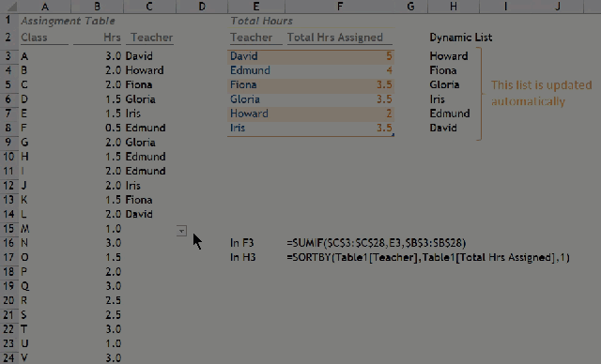Select Iris in the Dynamic List

[438, 99]
